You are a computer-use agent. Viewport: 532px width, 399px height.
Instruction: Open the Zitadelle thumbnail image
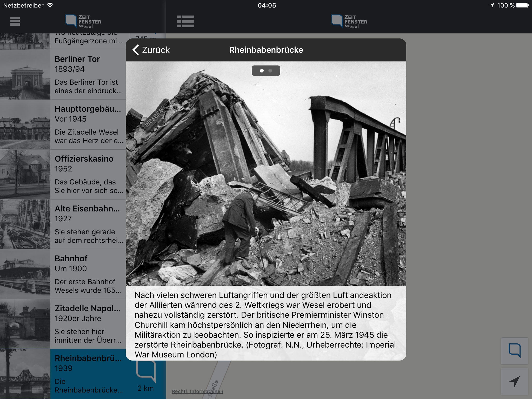25,324
